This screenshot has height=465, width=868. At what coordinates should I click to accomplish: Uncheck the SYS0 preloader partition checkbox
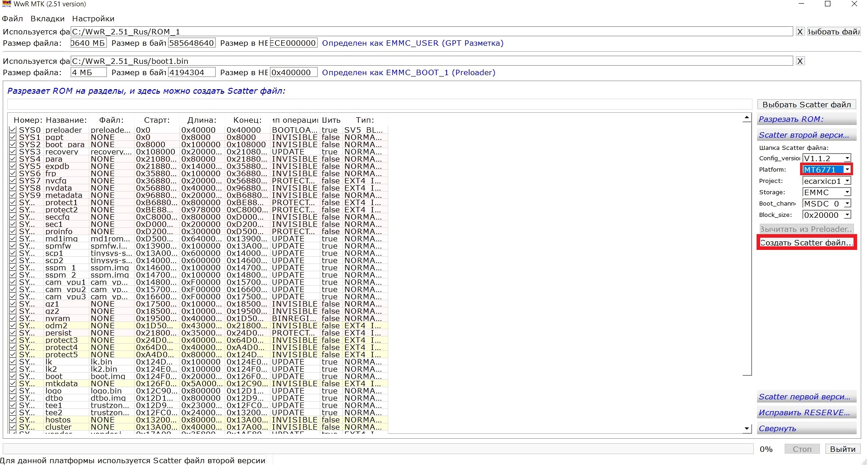point(13,130)
